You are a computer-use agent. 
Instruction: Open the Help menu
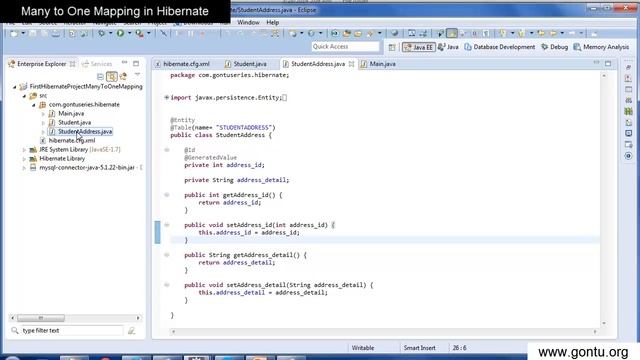(x=273, y=22)
